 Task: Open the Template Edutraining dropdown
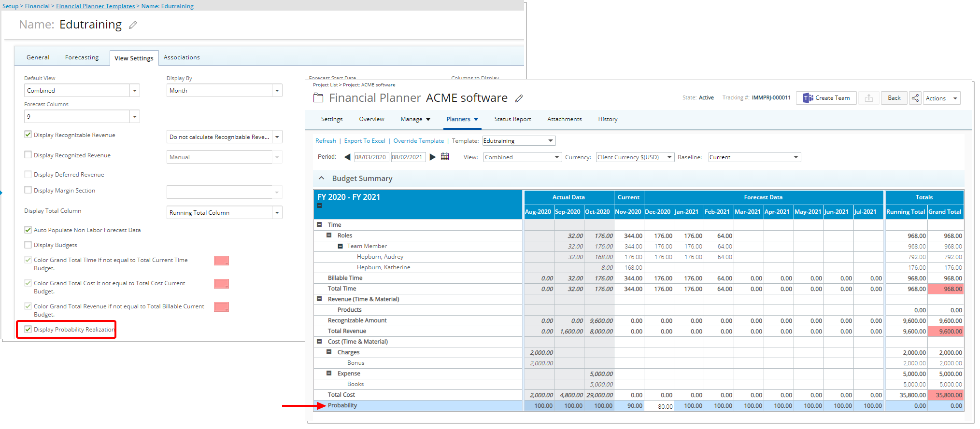tap(519, 140)
